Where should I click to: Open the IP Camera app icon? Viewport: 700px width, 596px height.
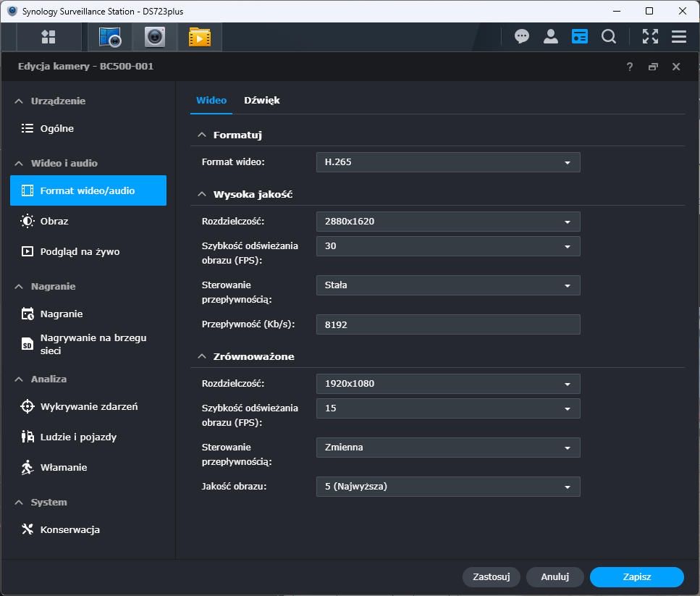155,37
